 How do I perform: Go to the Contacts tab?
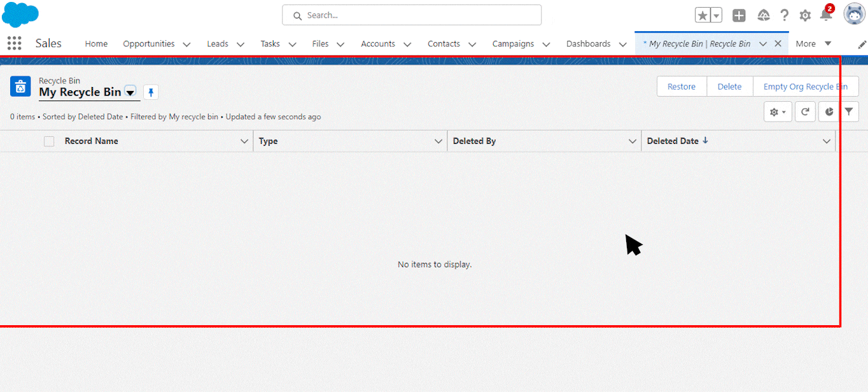[x=444, y=44]
